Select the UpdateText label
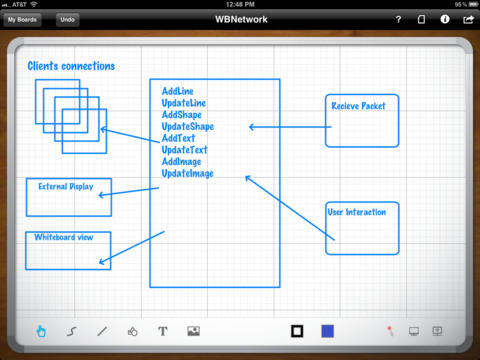This screenshot has width=480, height=360. pos(184,150)
